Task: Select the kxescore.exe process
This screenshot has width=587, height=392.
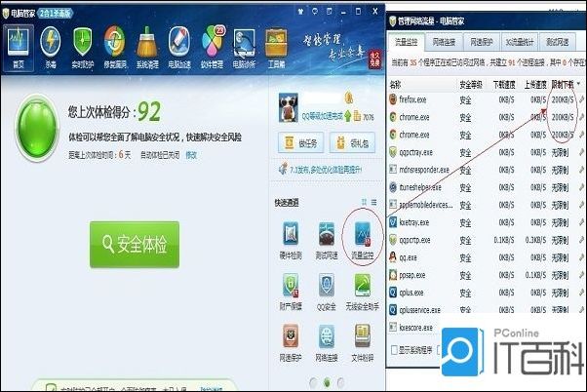Action: (414, 328)
